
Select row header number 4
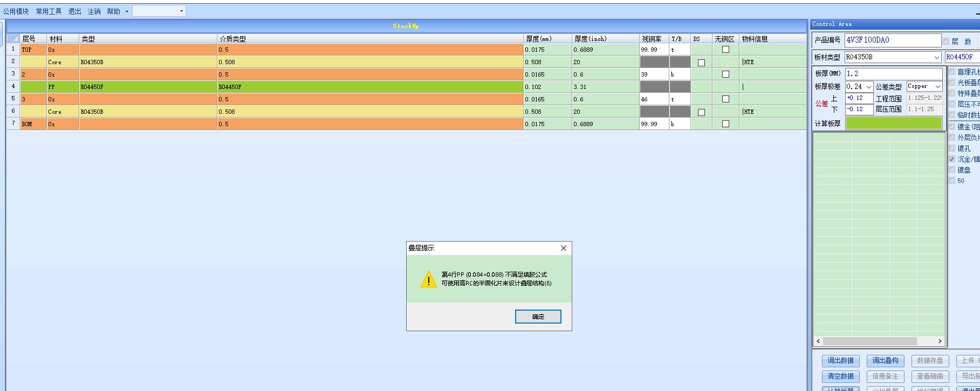pyautogui.click(x=13, y=87)
